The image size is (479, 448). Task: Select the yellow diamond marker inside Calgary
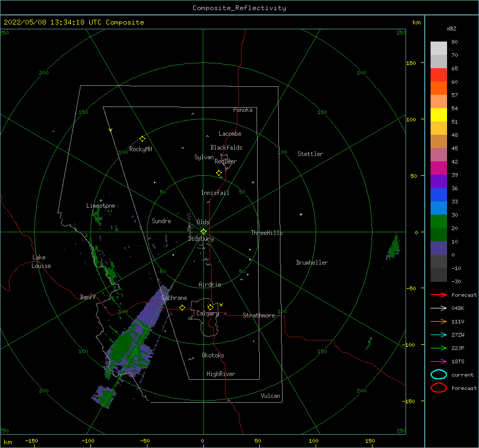(210, 307)
